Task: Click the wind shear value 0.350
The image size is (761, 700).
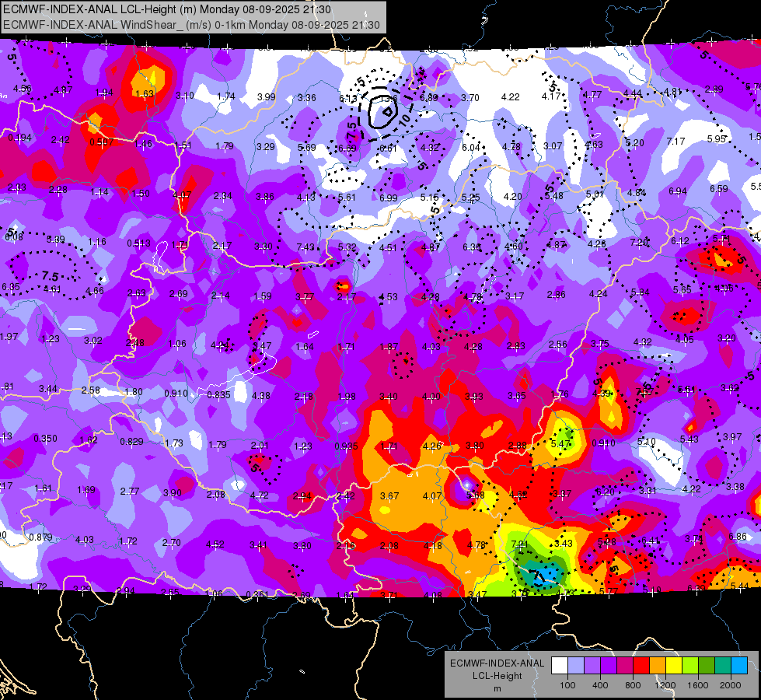Action: coord(45,439)
